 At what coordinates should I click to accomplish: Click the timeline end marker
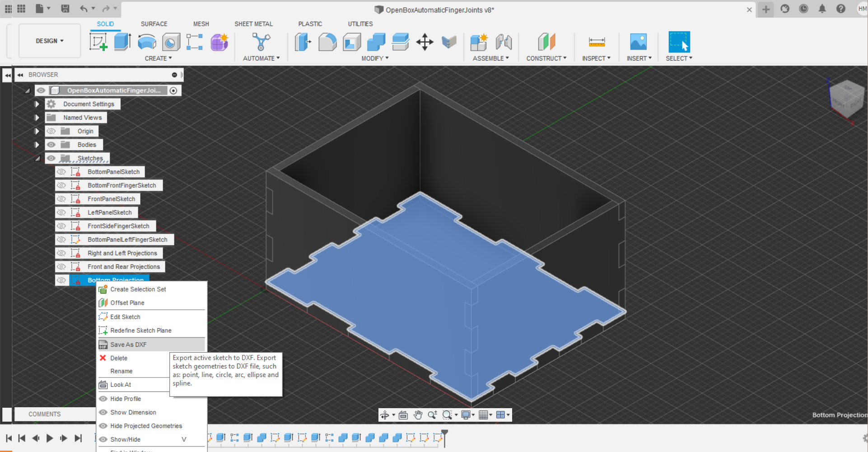tap(445, 438)
